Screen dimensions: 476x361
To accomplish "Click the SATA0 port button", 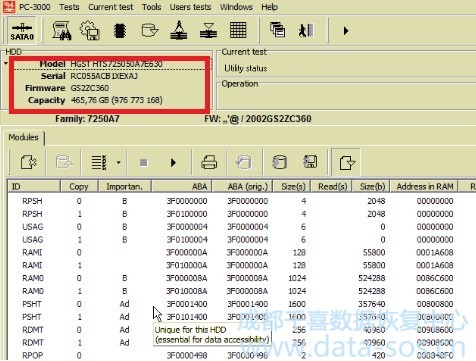I will tap(22, 31).
